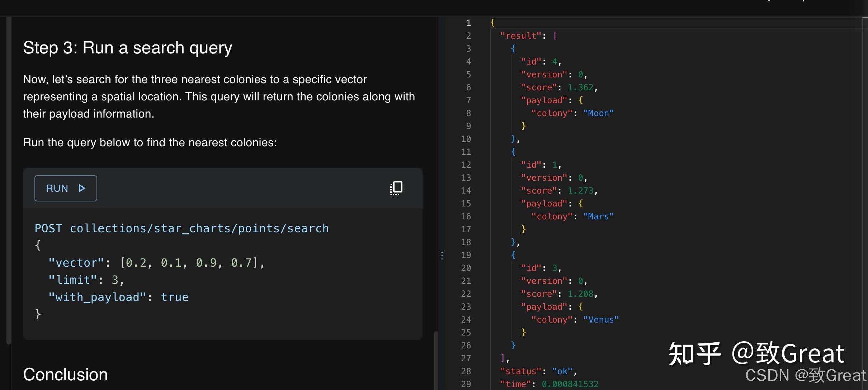The height and width of the screenshot is (390, 868).
Task: Click line number 19 in editor gutter
Action: 466,255
